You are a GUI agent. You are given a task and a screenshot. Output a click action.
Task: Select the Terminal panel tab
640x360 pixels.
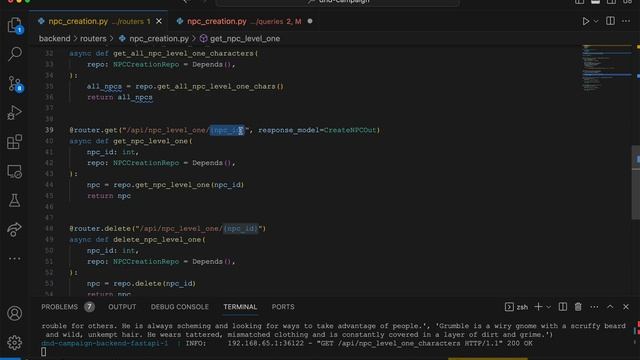(240, 307)
